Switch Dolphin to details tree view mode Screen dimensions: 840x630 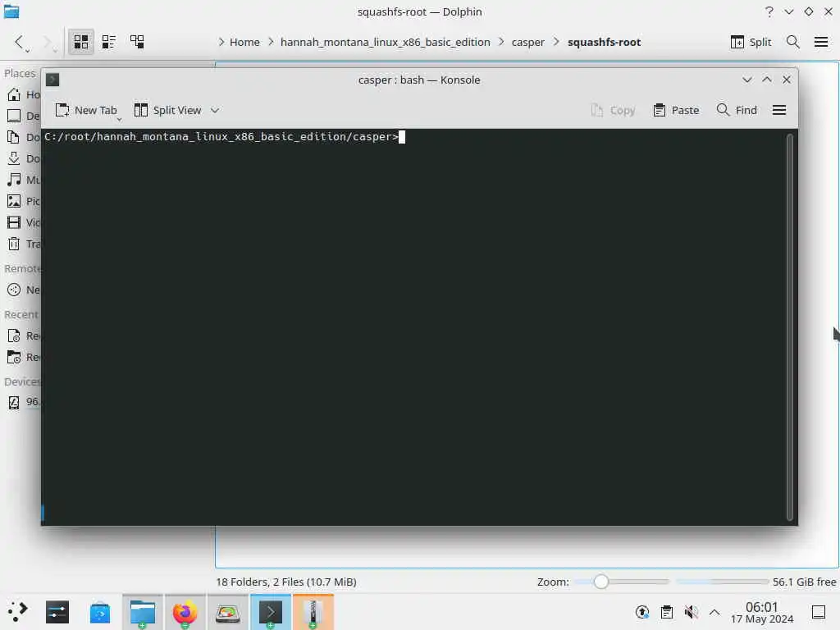point(137,42)
